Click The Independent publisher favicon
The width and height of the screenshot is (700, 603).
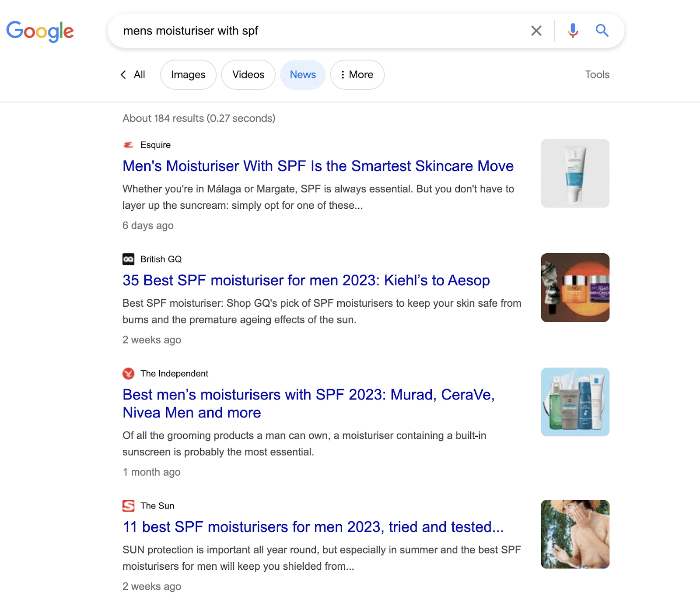pos(128,374)
